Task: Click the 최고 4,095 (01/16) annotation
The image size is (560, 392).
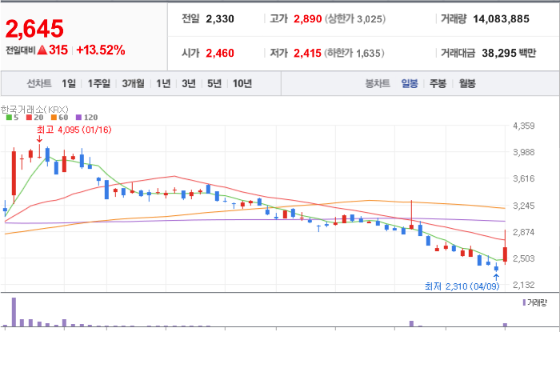Action: (x=74, y=130)
